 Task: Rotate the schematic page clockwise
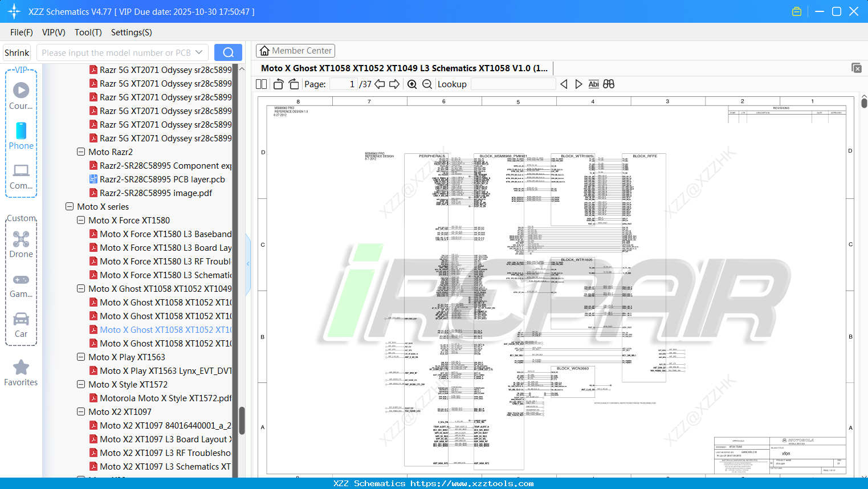point(293,84)
